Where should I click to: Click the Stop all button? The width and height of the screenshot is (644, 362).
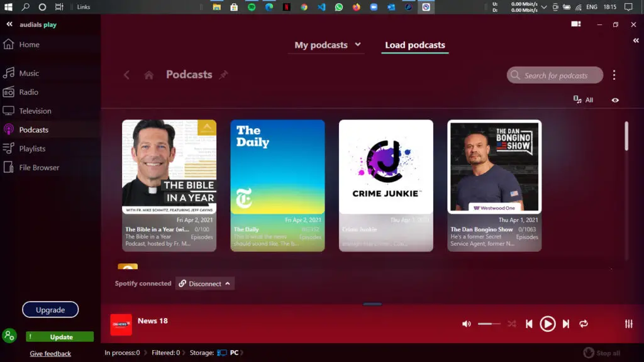pos(602,353)
